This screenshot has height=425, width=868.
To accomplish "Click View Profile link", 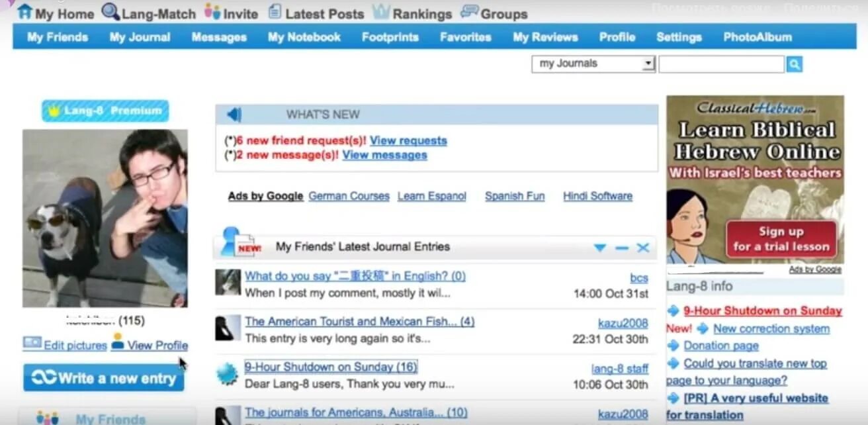I will click(x=157, y=346).
